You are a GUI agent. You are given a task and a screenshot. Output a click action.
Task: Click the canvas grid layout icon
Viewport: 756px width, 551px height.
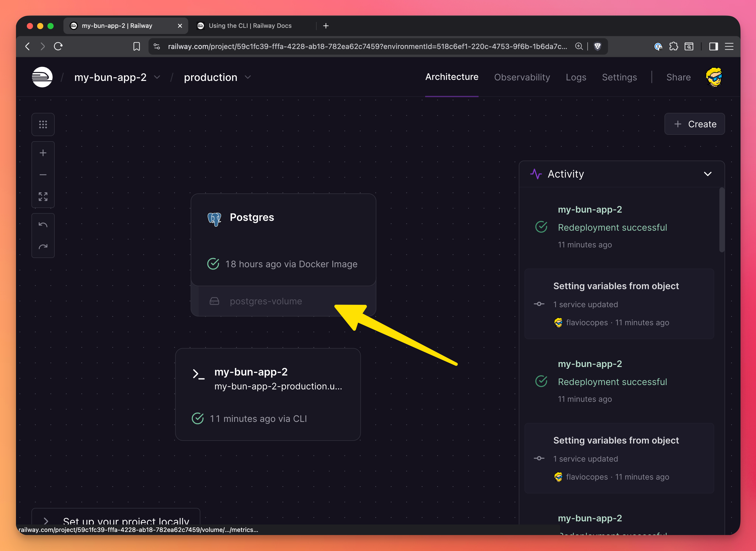pos(43,124)
